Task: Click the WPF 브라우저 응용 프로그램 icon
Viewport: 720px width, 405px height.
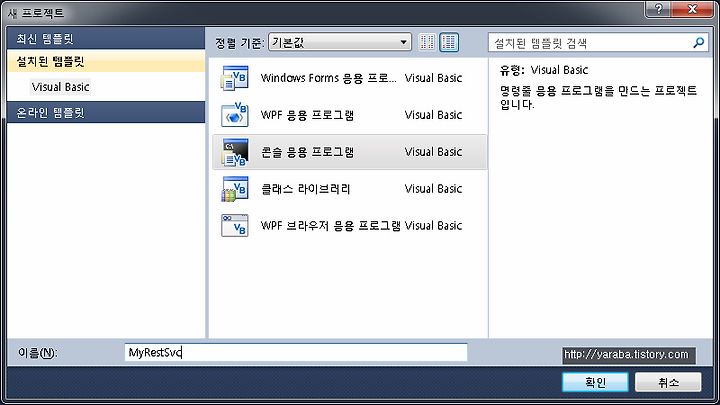Action: [x=235, y=225]
